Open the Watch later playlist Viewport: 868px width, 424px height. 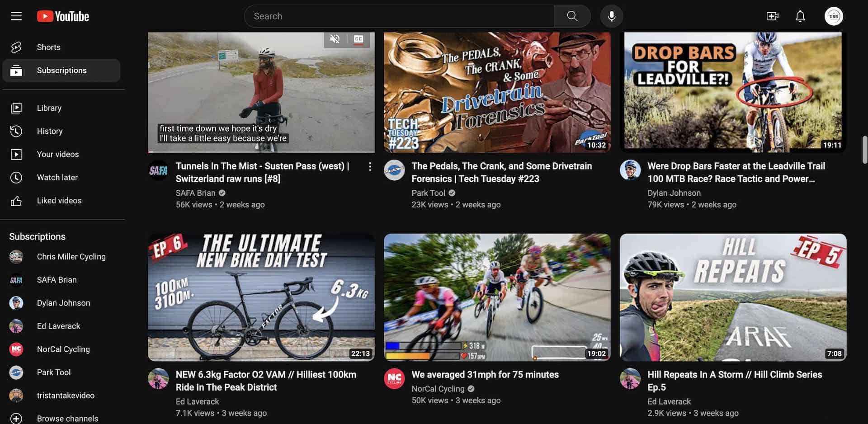(57, 177)
